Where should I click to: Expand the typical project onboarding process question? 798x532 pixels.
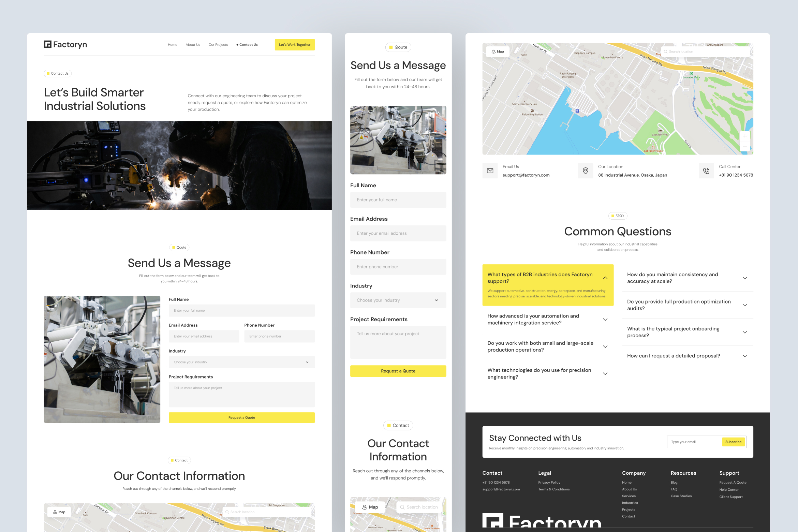pyautogui.click(x=745, y=332)
